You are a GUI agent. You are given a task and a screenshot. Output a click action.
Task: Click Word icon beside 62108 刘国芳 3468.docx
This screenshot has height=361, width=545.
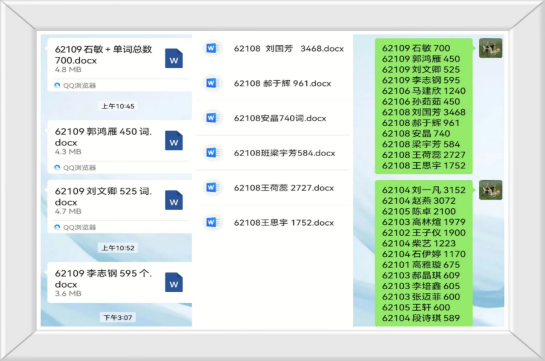[212, 48]
